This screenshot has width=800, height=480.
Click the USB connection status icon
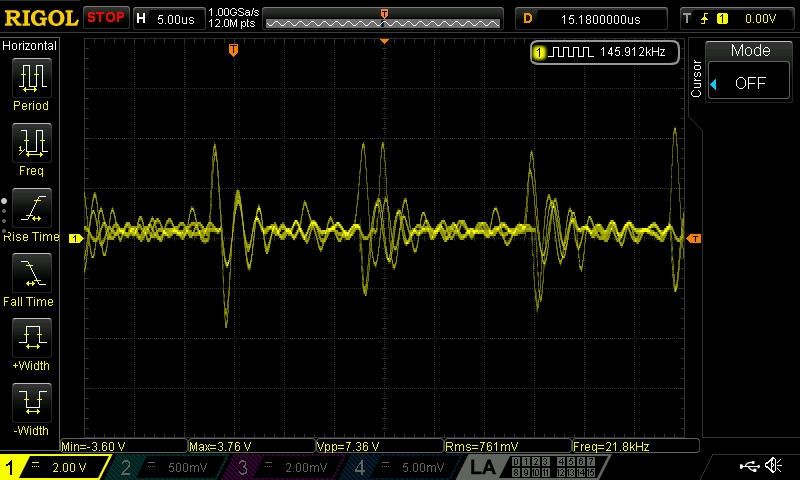pyautogui.click(x=750, y=466)
